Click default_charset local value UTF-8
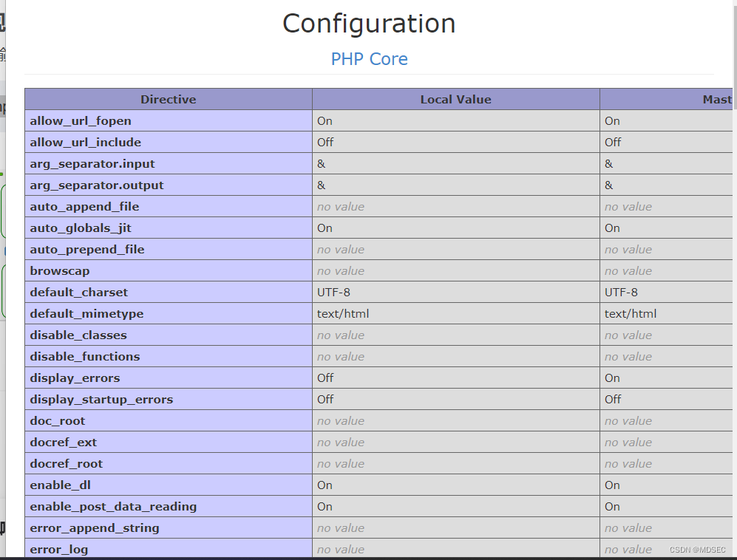 [x=333, y=293]
